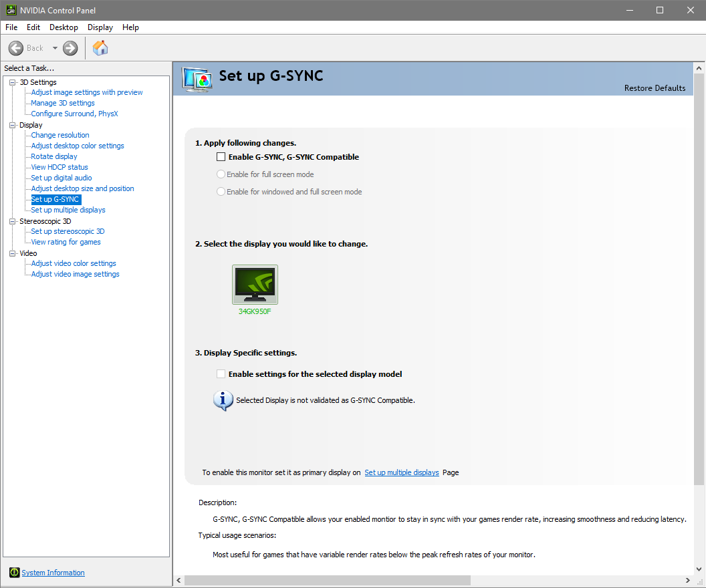The image size is (706, 588).
Task: Click the blue info bubble icon
Action: point(223,400)
